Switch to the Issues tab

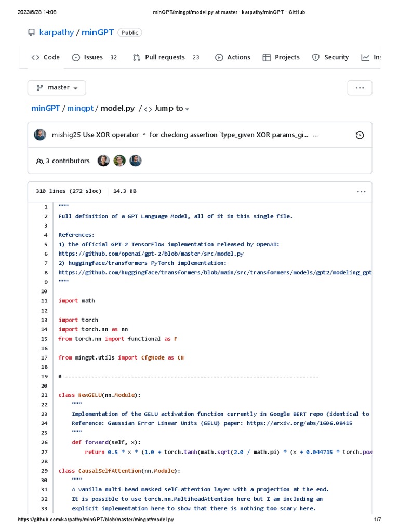point(94,57)
